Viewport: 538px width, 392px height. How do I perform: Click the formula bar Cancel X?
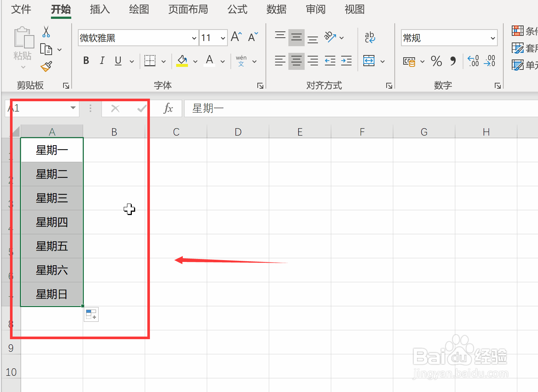coord(115,108)
